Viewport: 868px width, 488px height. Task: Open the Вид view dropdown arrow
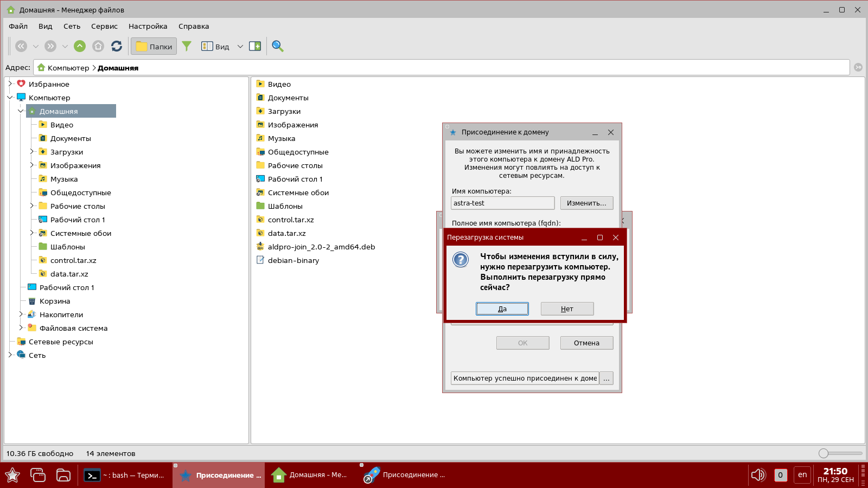click(x=240, y=47)
